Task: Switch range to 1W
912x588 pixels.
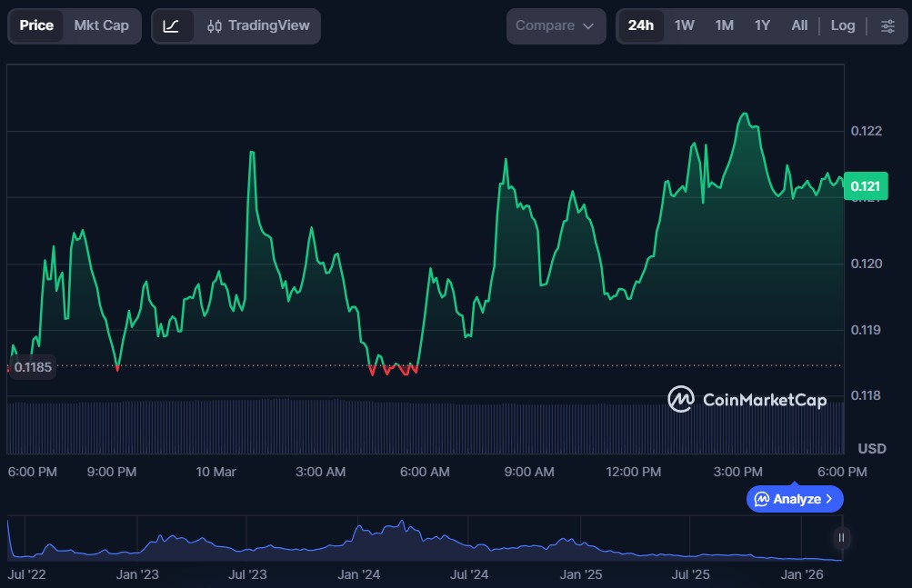Action: point(684,25)
